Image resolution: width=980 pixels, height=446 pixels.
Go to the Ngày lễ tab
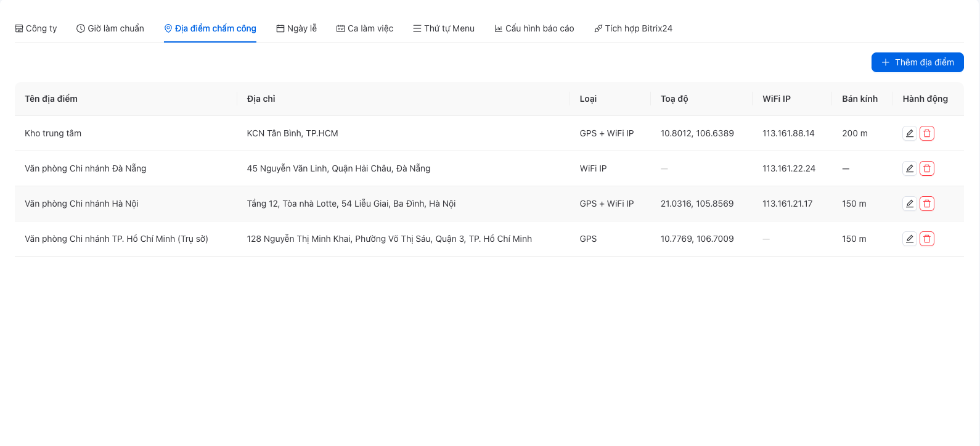coord(296,28)
